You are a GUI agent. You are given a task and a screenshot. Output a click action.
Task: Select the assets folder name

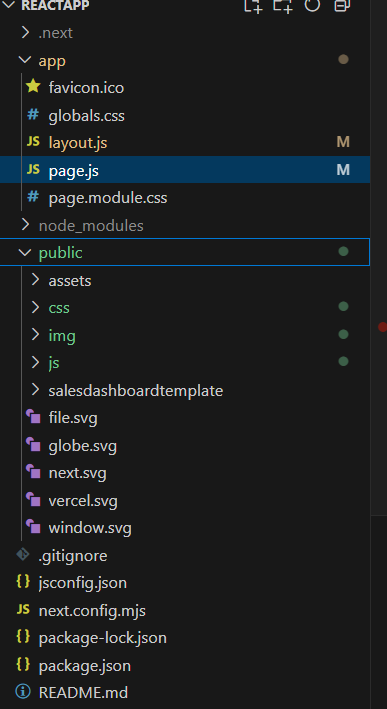tap(70, 281)
